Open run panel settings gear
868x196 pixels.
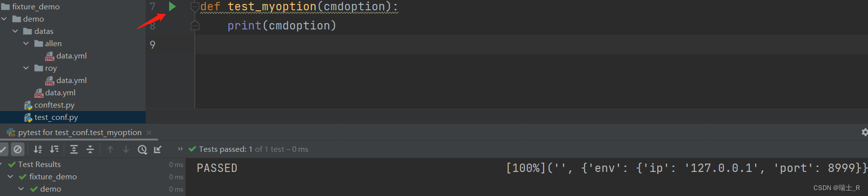point(865,132)
